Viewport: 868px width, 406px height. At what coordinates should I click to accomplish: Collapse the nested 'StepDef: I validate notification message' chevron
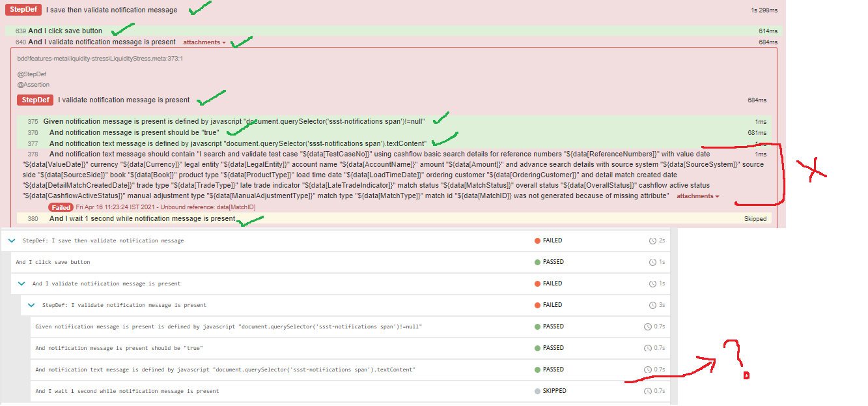[31, 305]
